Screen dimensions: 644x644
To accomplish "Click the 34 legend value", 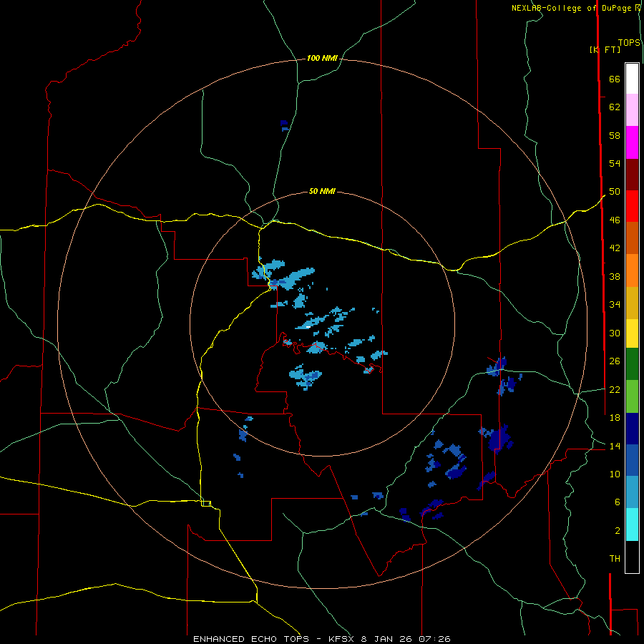I will [x=615, y=305].
